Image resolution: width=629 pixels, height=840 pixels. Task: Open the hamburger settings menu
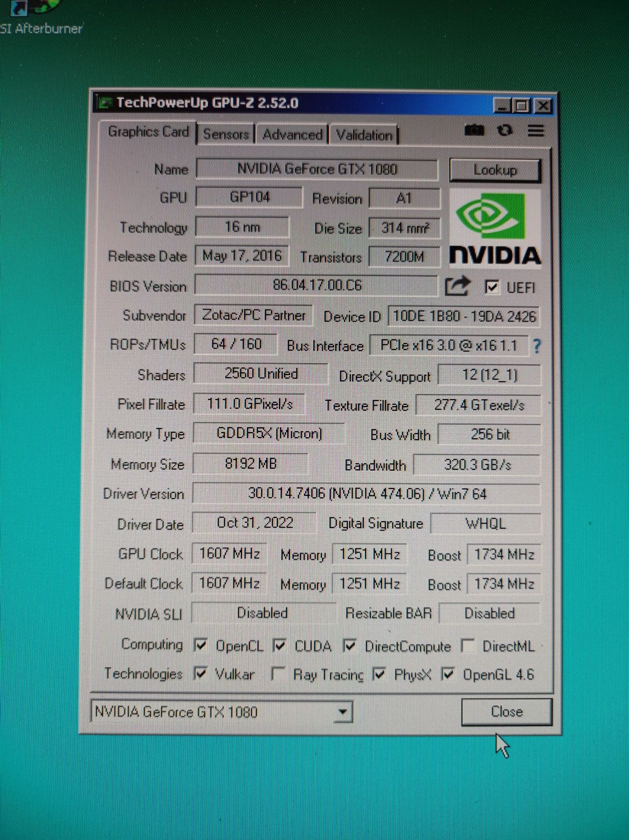[535, 130]
